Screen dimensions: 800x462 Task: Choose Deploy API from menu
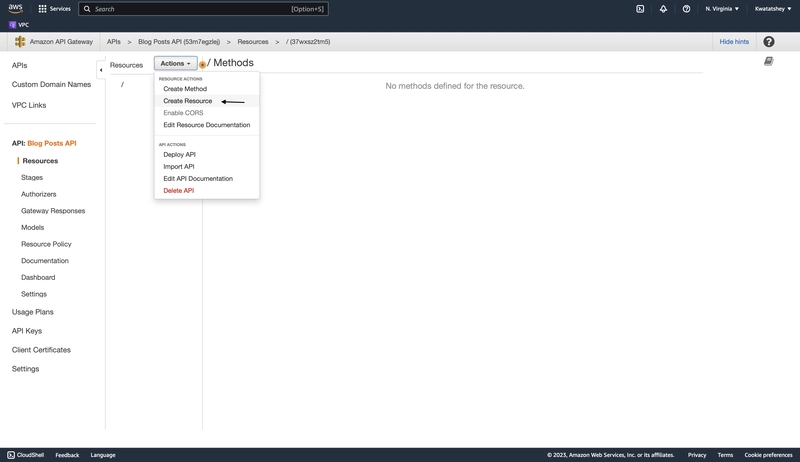[180, 155]
